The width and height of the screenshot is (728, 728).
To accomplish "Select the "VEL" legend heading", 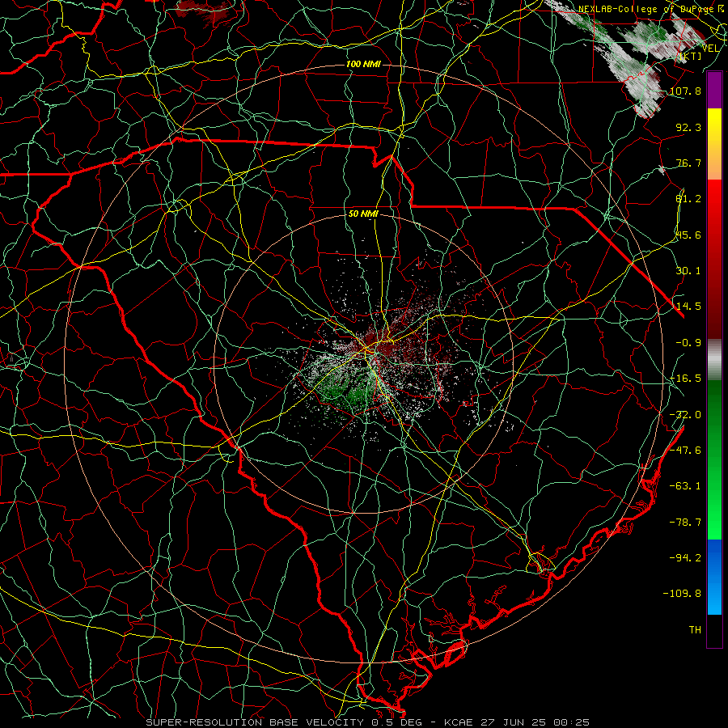I will coord(711,49).
